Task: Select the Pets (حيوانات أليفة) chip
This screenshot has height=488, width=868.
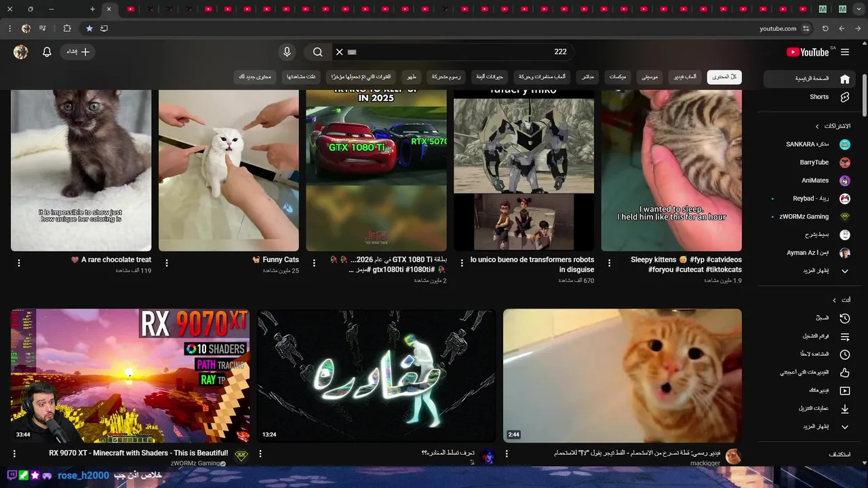Action: coord(490,77)
